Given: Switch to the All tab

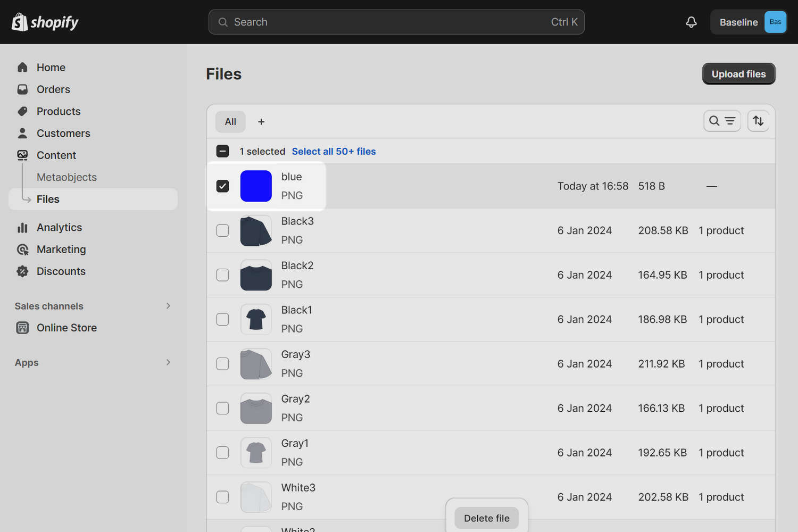Looking at the screenshot, I should click(x=230, y=121).
